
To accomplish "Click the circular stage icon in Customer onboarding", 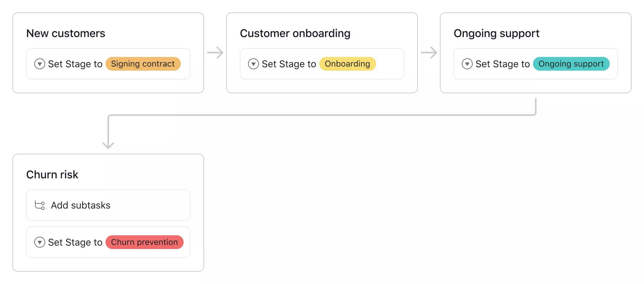I will (253, 64).
